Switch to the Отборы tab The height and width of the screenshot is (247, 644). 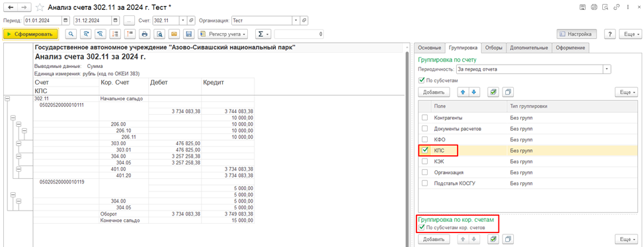[x=494, y=48]
